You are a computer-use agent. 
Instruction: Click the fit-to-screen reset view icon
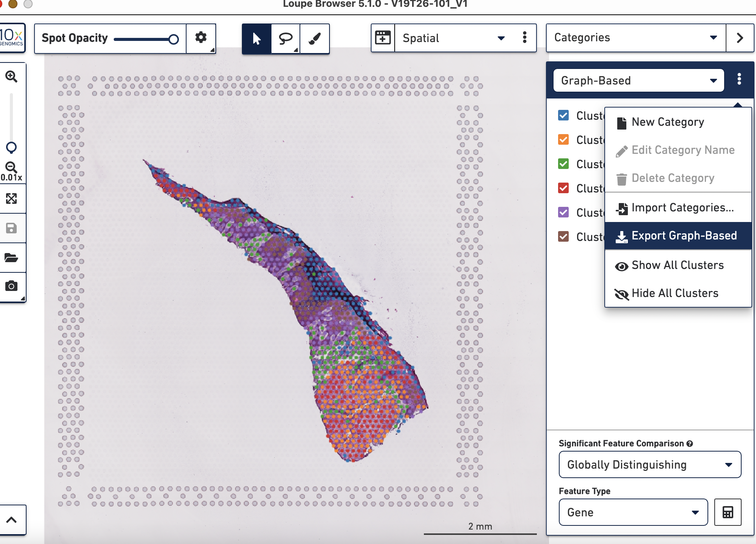(x=11, y=199)
